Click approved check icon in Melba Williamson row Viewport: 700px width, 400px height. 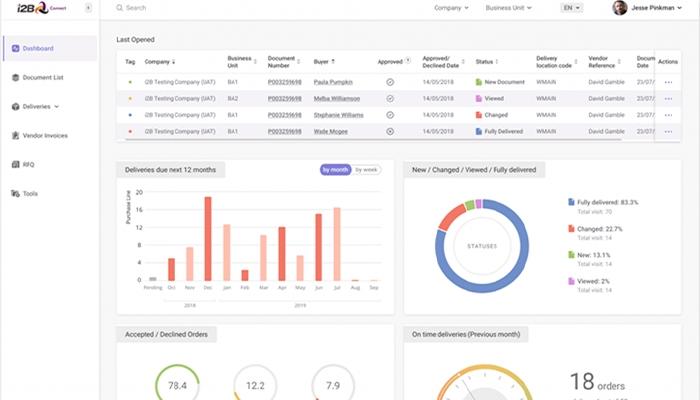point(390,99)
